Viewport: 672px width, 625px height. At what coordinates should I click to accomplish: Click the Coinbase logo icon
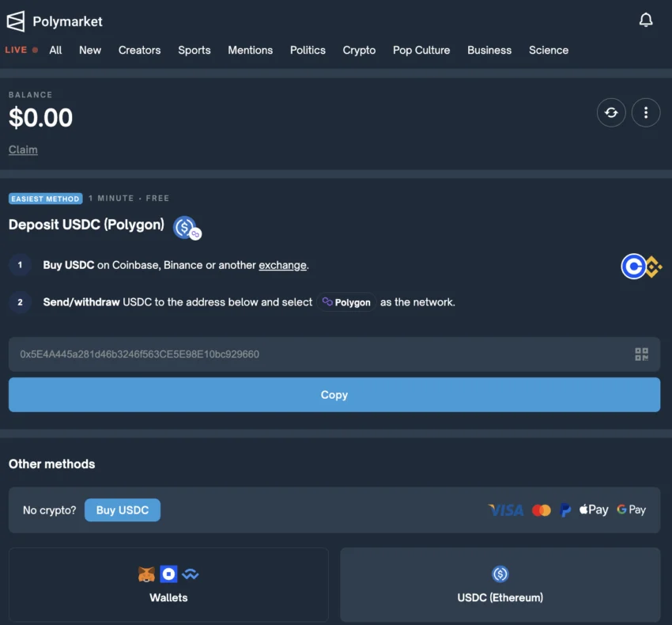(633, 267)
